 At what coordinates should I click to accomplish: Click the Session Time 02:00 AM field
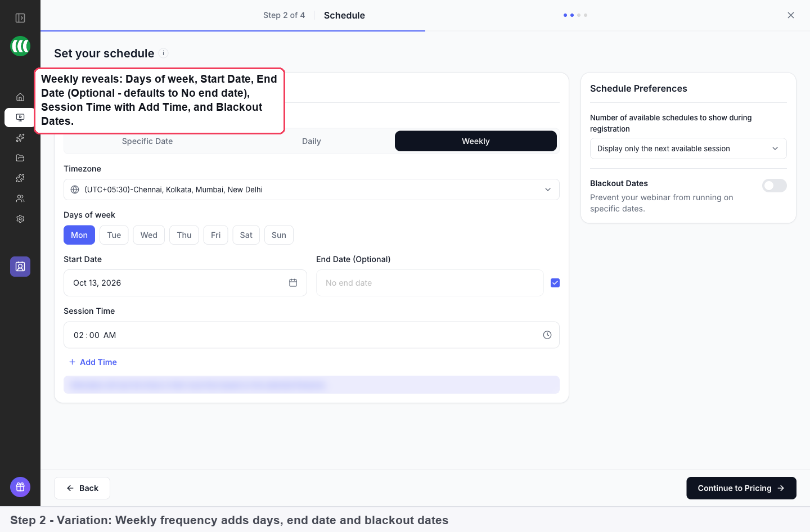tap(312, 335)
